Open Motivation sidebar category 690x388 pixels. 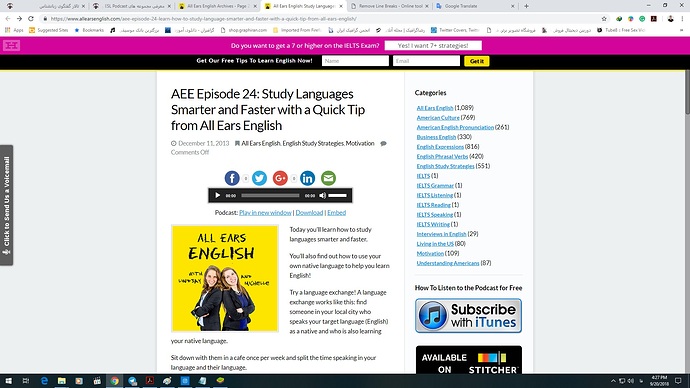[x=430, y=253]
